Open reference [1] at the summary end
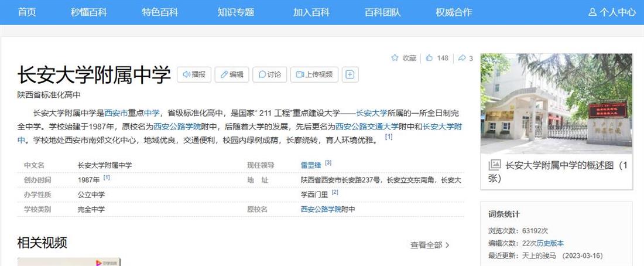The width and height of the screenshot is (644, 266). pos(389,137)
